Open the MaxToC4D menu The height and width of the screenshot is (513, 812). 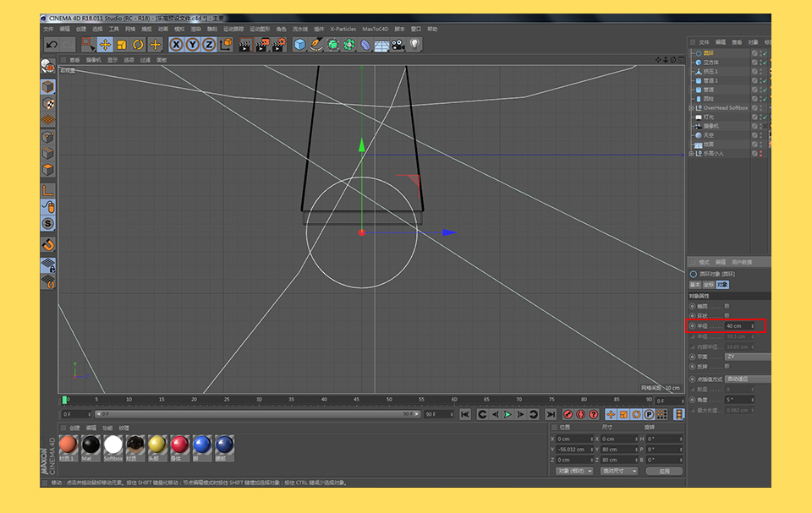tap(375, 29)
